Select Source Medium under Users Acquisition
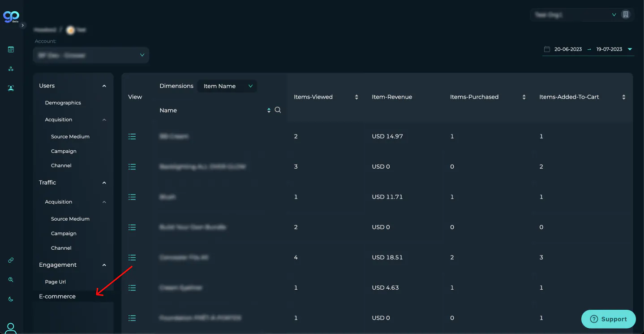 [x=70, y=137]
